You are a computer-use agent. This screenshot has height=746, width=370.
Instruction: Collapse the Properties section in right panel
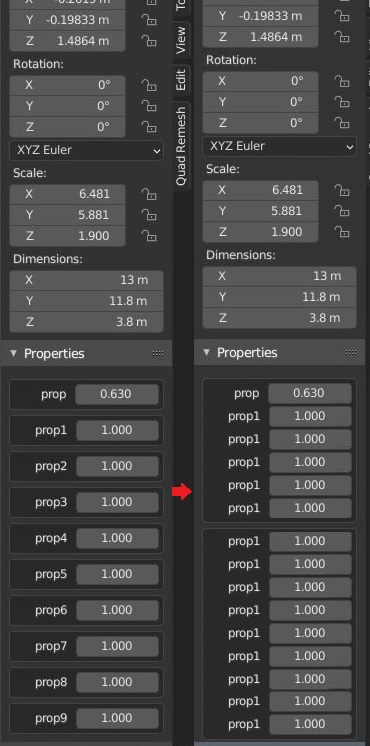tap(206, 353)
